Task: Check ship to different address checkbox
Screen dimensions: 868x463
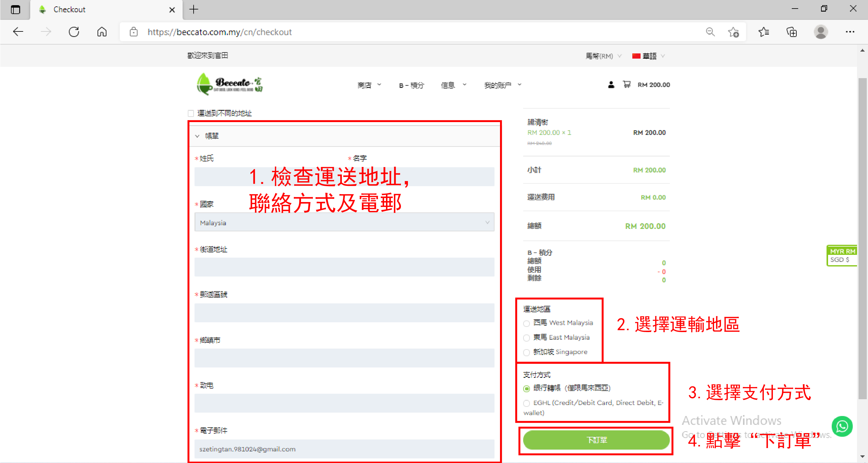Action: click(191, 113)
